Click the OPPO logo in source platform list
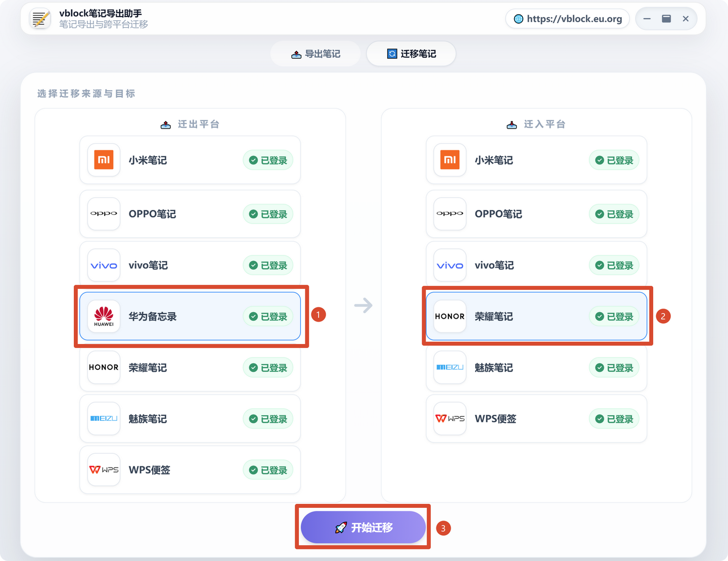Viewport: 728px width, 561px height. (104, 213)
